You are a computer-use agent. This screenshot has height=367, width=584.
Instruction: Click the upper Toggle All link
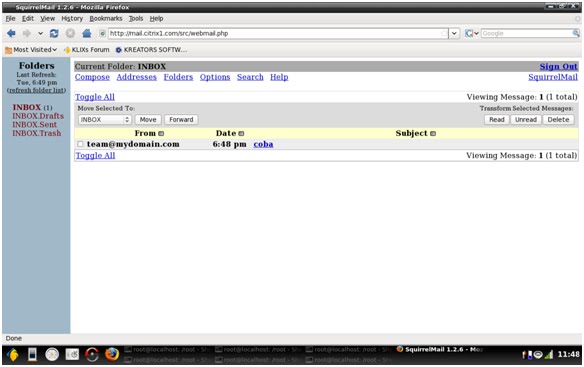[x=95, y=97]
